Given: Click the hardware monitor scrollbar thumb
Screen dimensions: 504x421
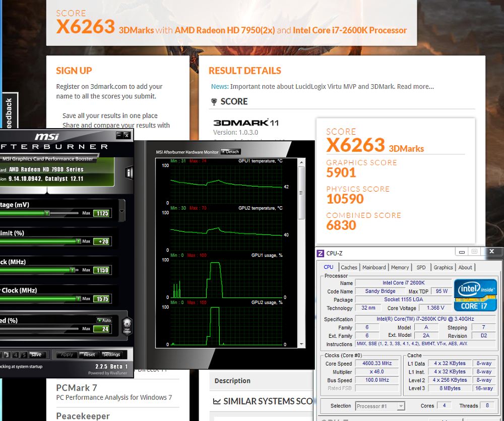Looking at the screenshot, I should click(301, 193).
